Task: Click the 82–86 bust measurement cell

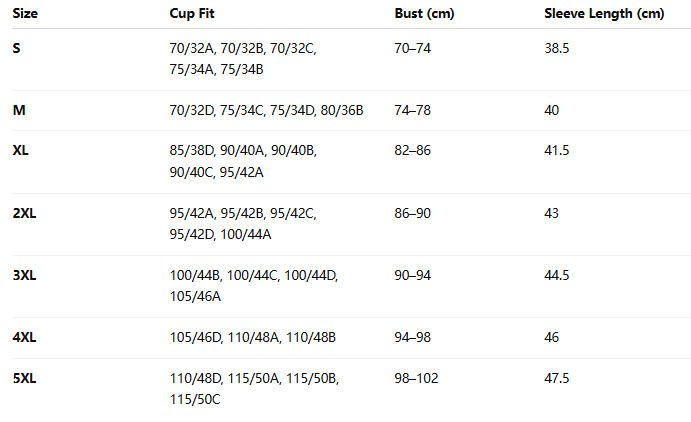Action: point(413,151)
